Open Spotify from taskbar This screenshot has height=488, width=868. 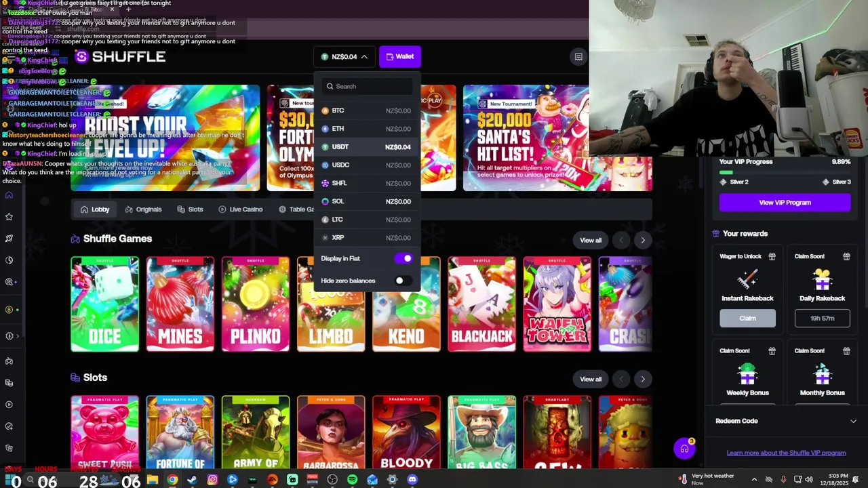[352, 480]
